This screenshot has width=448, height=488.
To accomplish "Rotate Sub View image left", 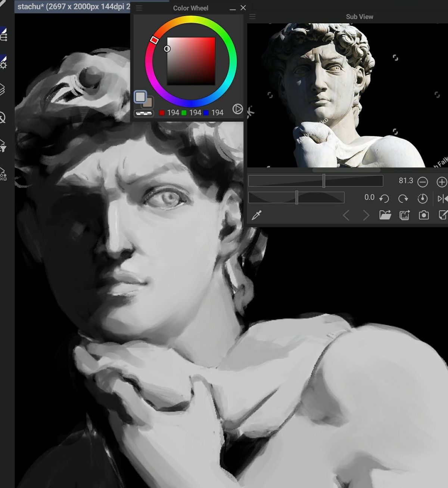I will pyautogui.click(x=384, y=198).
